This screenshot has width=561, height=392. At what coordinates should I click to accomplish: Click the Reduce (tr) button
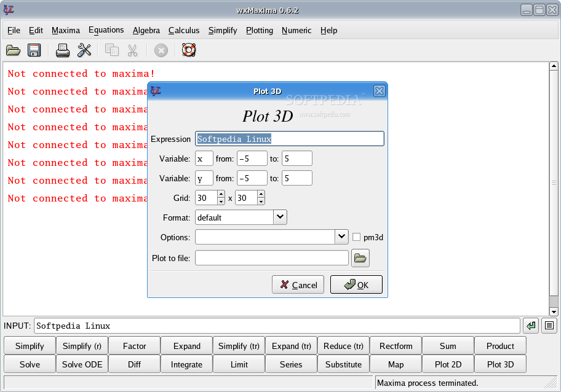point(343,346)
